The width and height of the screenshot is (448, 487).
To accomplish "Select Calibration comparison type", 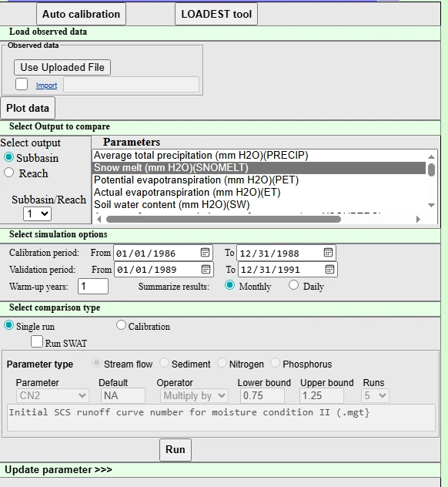I will 121,325.
